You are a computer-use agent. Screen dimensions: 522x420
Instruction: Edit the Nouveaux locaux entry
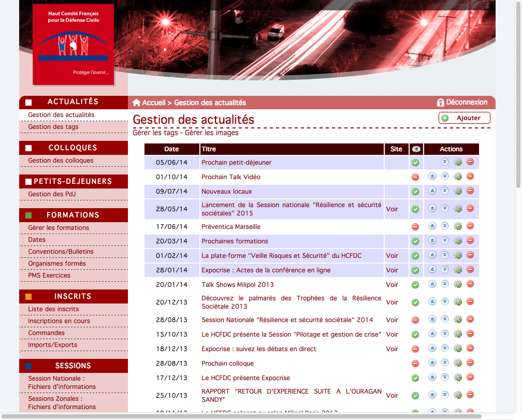click(x=458, y=191)
